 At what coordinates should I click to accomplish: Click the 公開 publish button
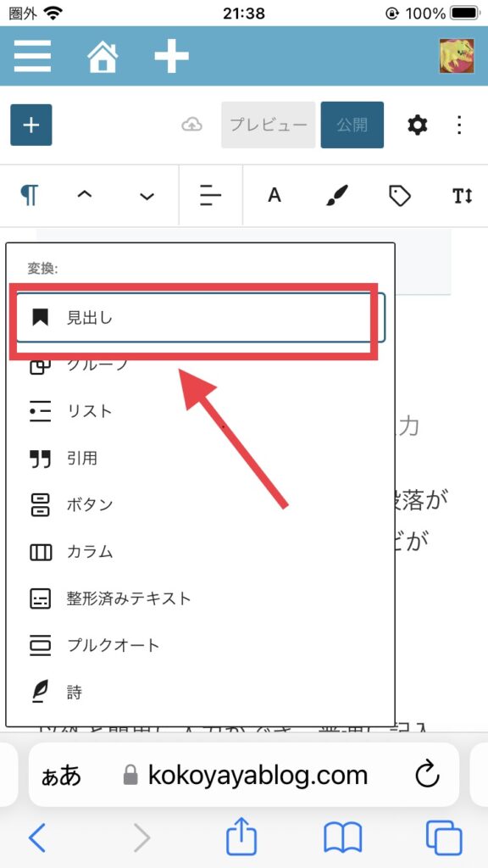pos(352,125)
